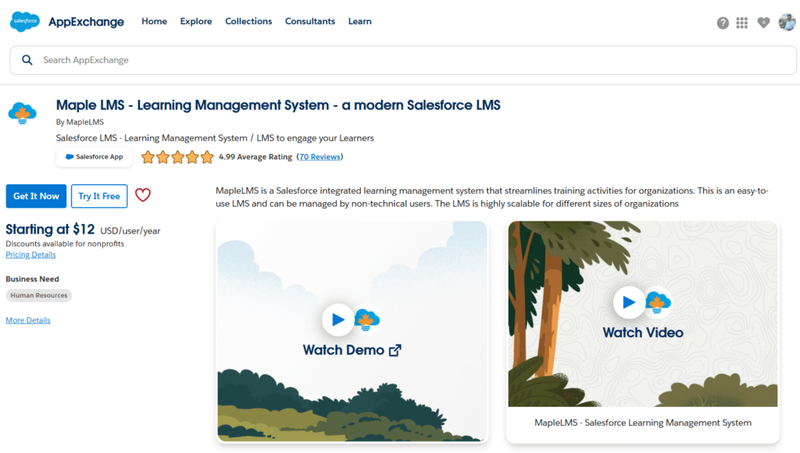Focus the Search AppExchange field
The image size is (800, 453).
[403, 60]
